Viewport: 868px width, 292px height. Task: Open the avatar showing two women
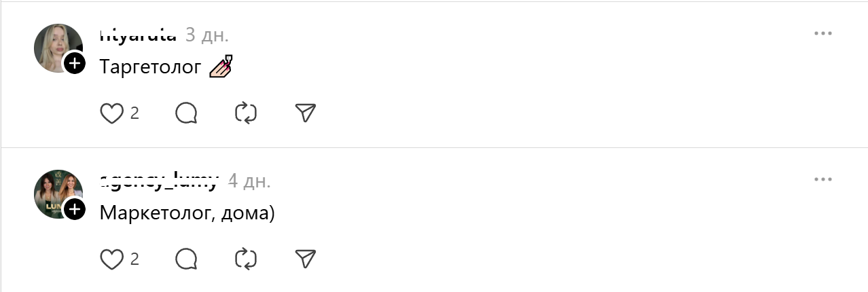[x=56, y=191]
